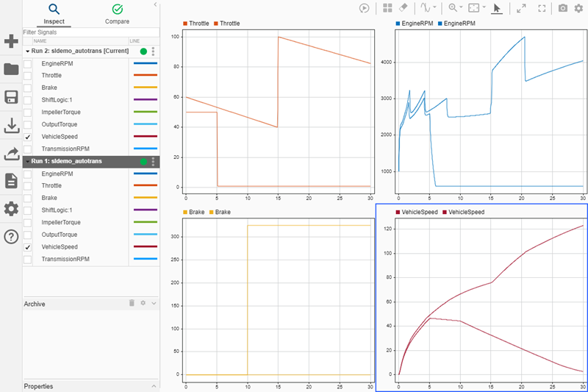Take a snapshot with camera icon
The width and height of the screenshot is (588, 392).
563,8
